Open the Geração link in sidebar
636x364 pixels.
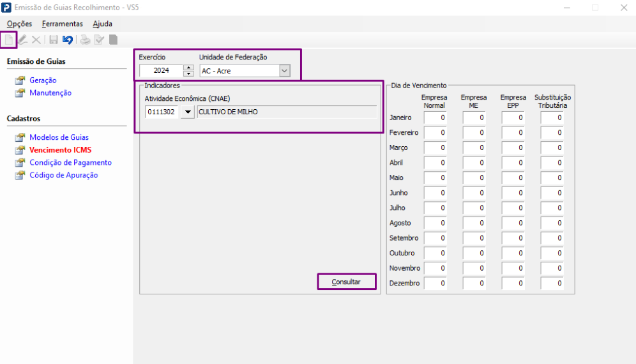[43, 80]
